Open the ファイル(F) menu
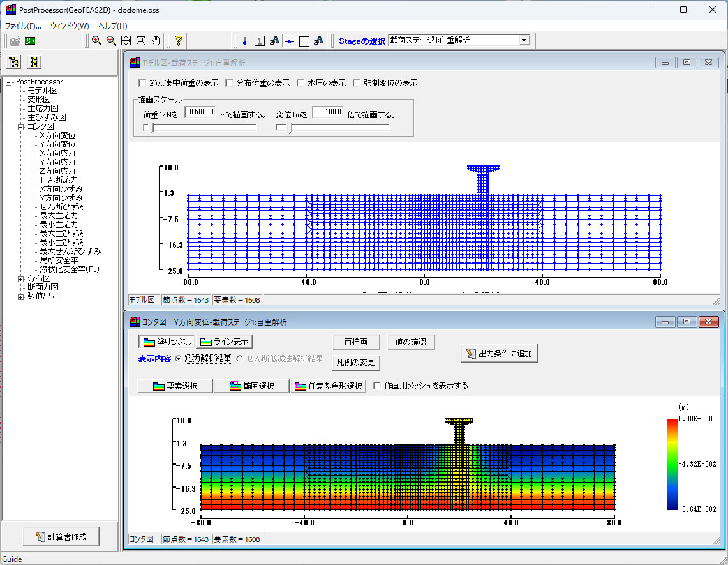 point(22,26)
